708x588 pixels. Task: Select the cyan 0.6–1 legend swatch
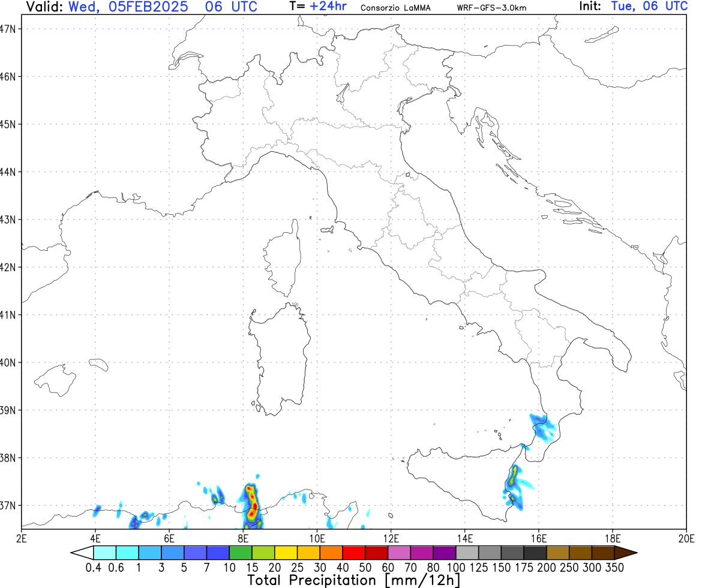[x=127, y=553]
